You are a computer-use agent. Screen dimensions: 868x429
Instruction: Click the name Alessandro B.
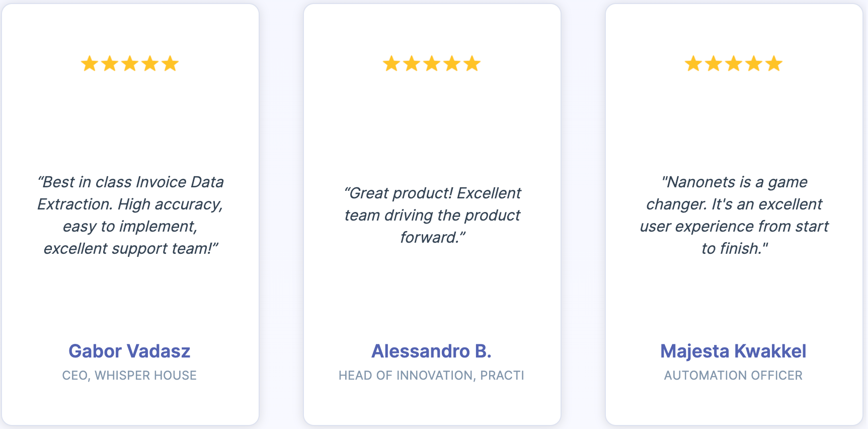pyautogui.click(x=431, y=351)
